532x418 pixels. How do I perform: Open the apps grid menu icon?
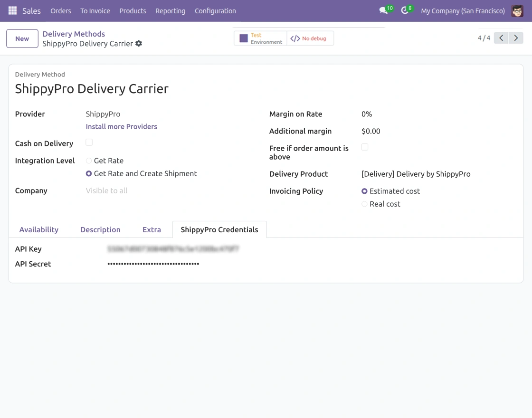pyautogui.click(x=12, y=10)
